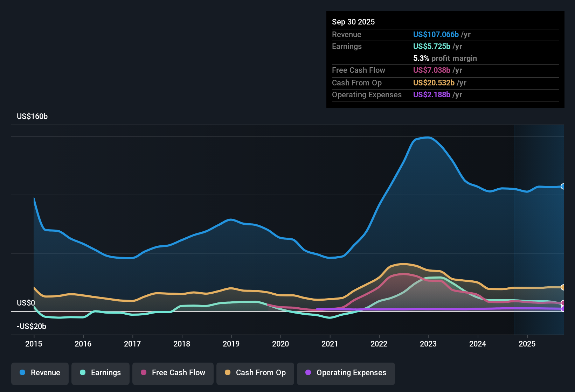Select the blue Revenue dot in the legend

click(22, 373)
